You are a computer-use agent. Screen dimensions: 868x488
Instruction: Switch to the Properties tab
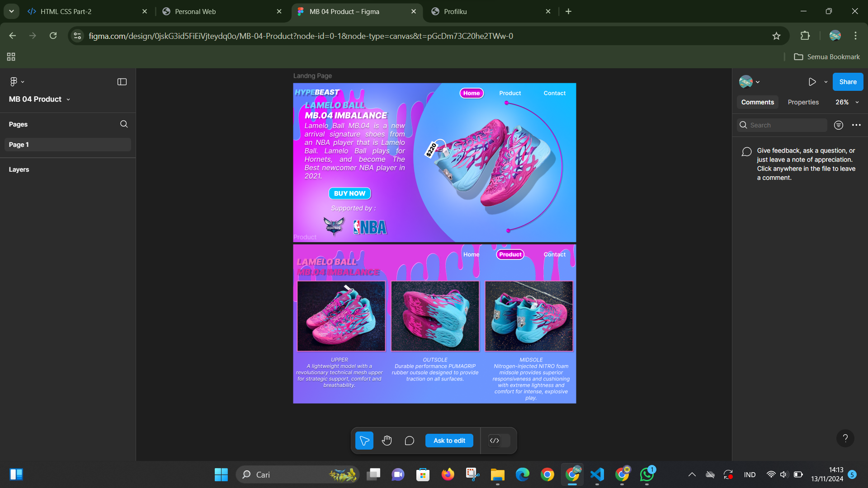coord(803,102)
